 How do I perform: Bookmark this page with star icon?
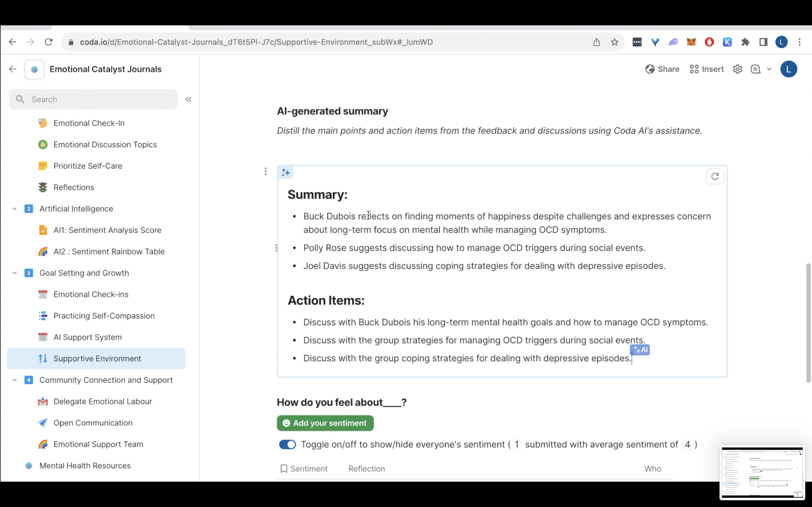614,42
